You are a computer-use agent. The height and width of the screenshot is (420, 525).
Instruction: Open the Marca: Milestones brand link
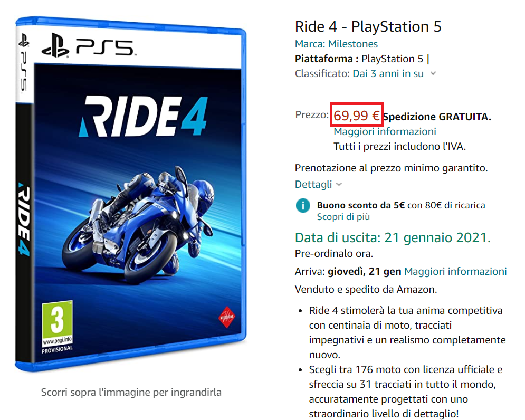[336, 44]
